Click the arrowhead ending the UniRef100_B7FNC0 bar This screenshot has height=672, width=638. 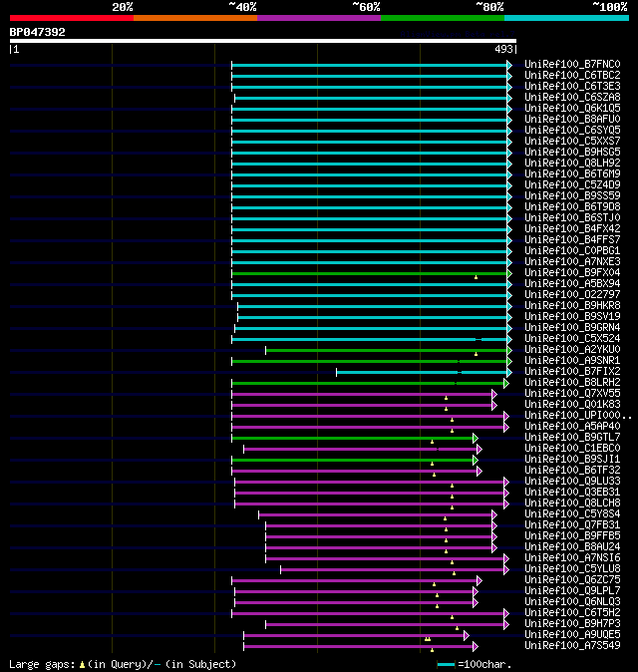click(x=509, y=65)
